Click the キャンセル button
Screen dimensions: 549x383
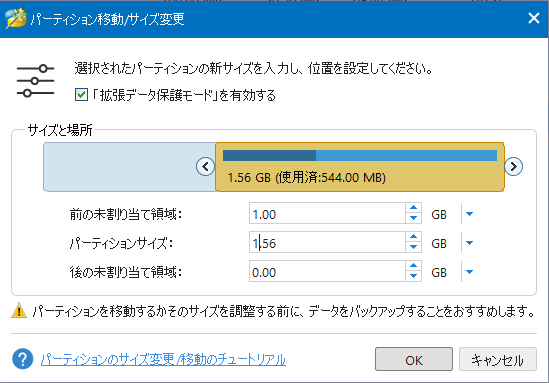click(x=498, y=359)
